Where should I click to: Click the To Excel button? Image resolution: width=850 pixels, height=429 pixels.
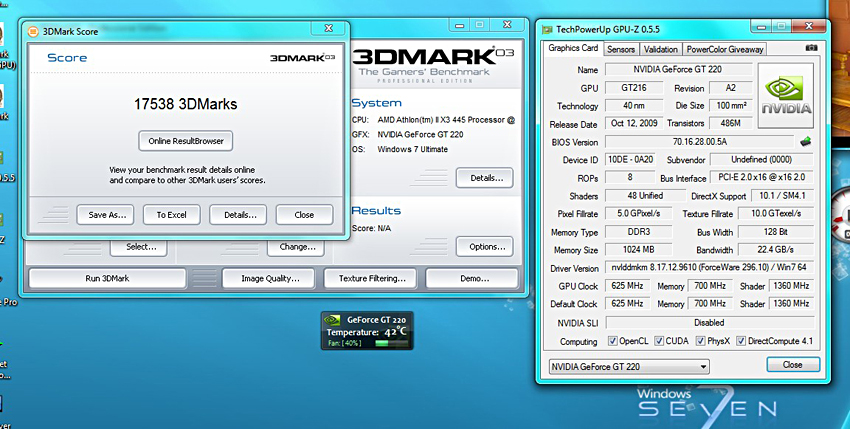coord(172,215)
